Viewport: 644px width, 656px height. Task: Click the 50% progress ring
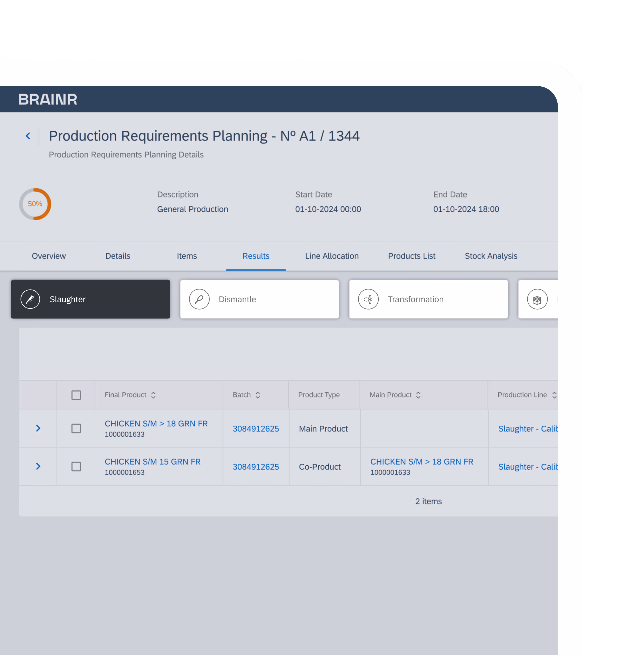click(35, 204)
